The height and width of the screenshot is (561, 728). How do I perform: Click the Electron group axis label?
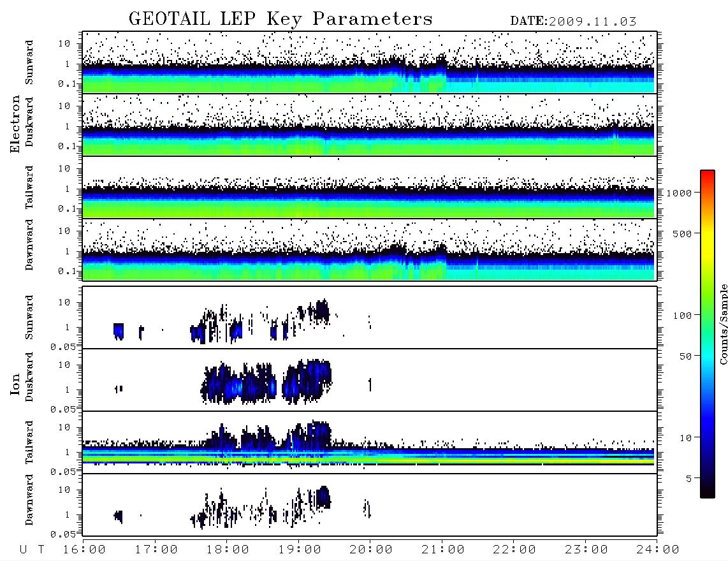coord(15,124)
